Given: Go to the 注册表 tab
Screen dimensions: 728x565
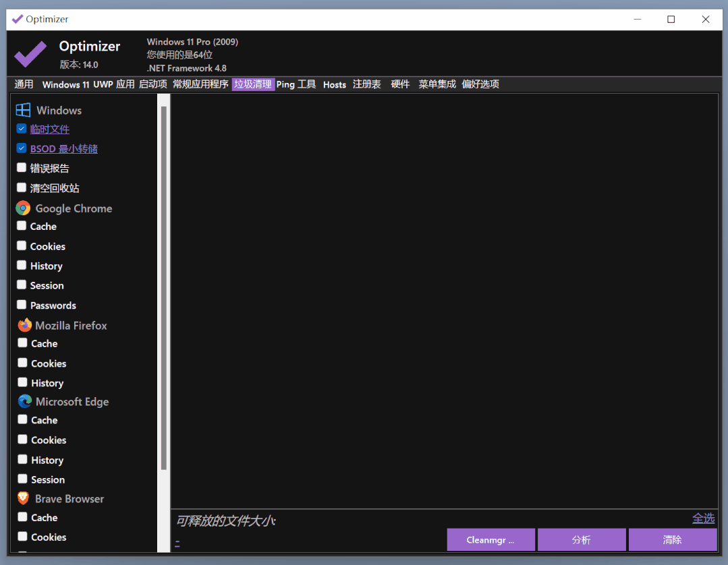Looking at the screenshot, I should pos(367,84).
